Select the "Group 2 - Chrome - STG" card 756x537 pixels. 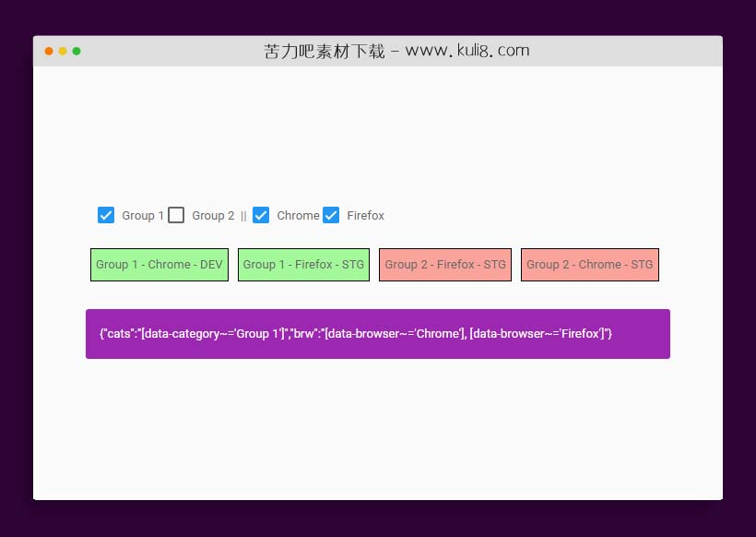click(589, 265)
